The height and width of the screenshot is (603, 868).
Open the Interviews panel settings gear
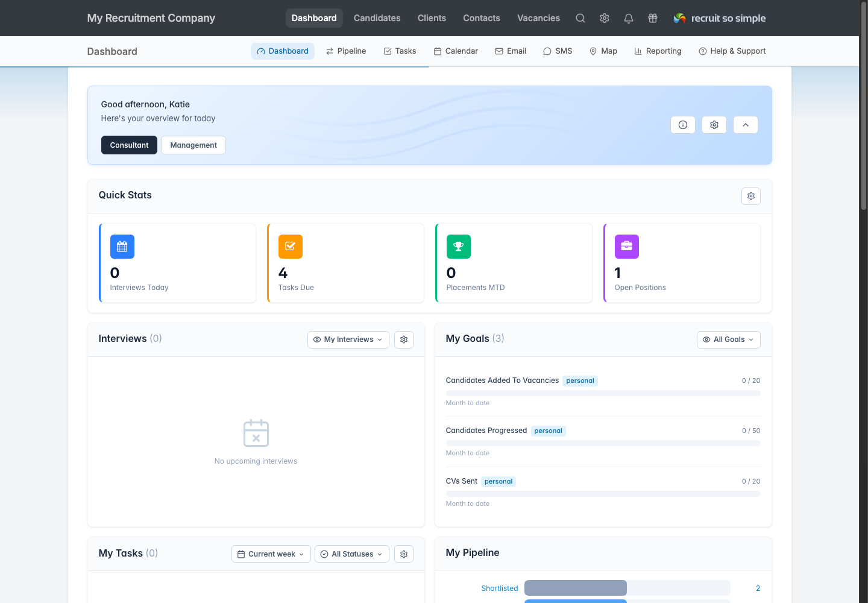(404, 339)
